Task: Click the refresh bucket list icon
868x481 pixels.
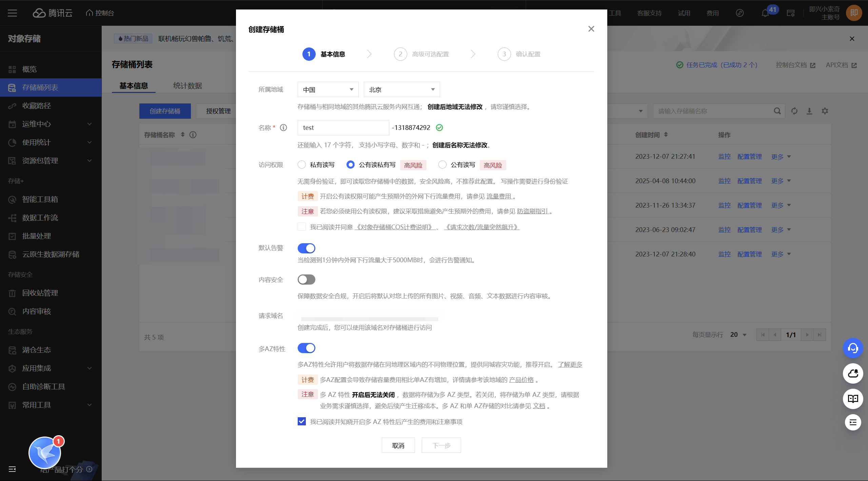Action: coord(794,111)
